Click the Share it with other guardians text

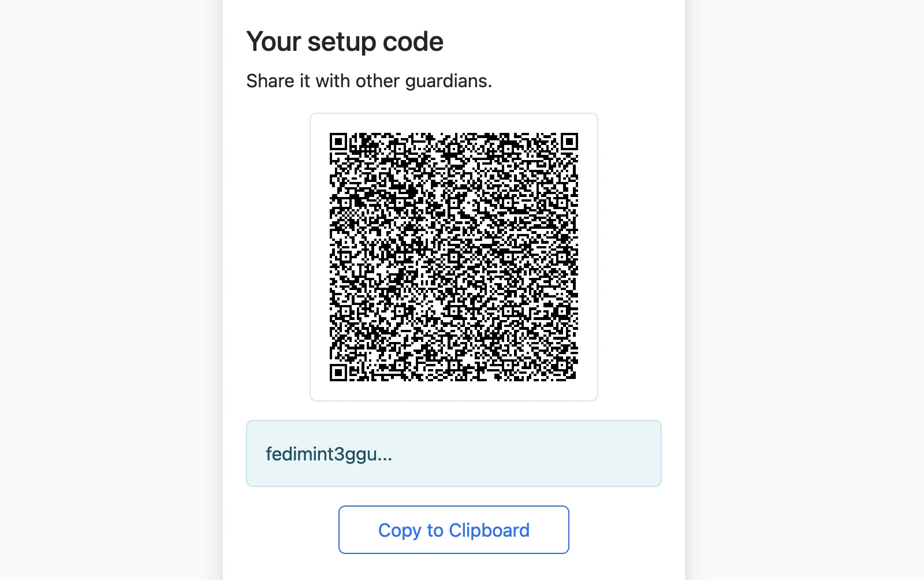click(x=370, y=81)
